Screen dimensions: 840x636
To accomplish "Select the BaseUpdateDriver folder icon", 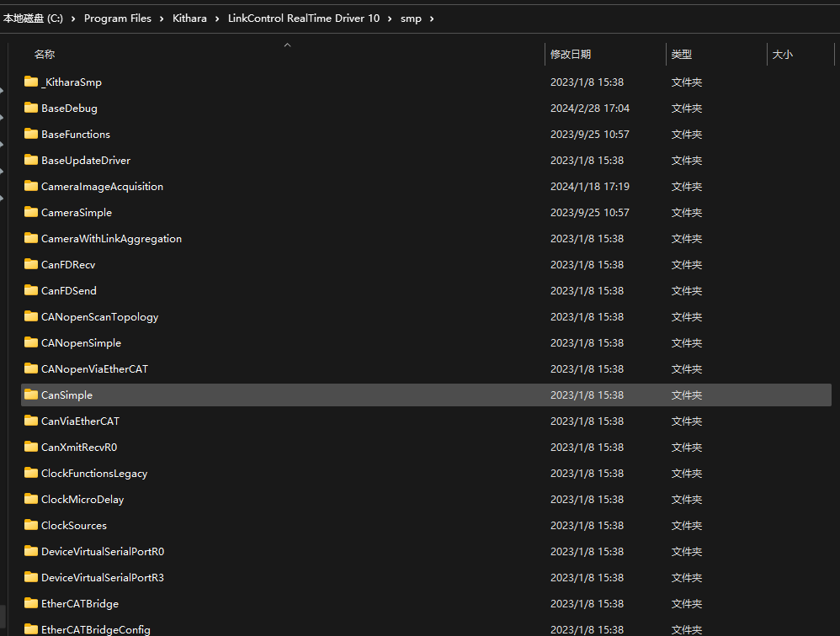I will [31, 160].
